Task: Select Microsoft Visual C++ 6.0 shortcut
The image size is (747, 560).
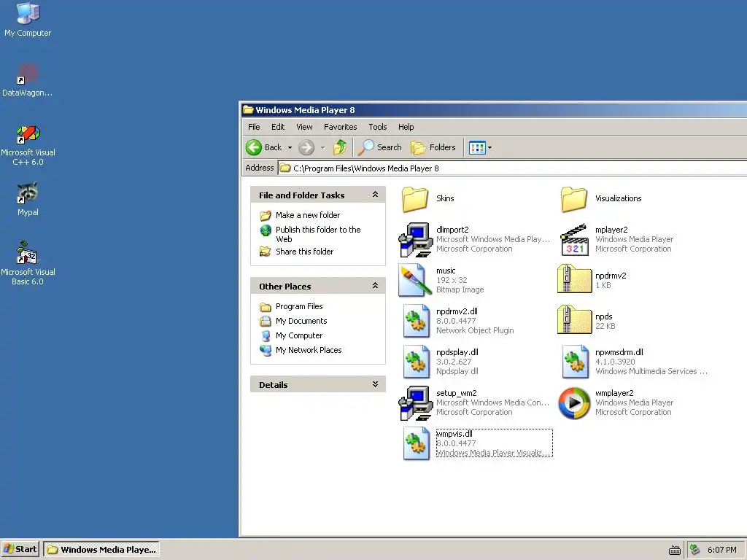Action: pyautogui.click(x=28, y=145)
